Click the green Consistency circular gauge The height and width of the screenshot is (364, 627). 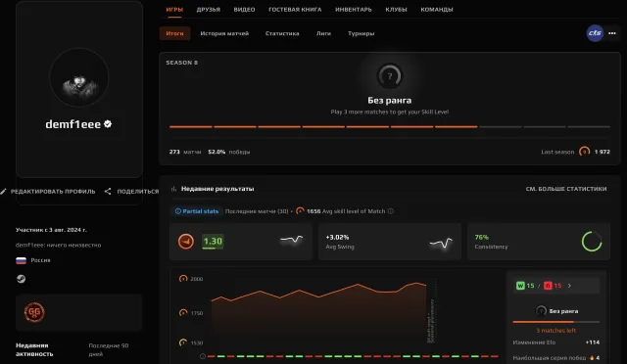click(592, 242)
